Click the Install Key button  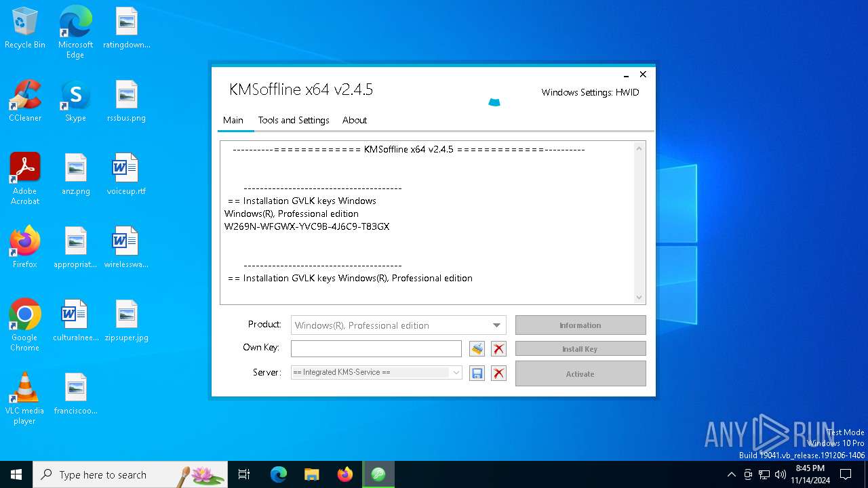click(580, 349)
